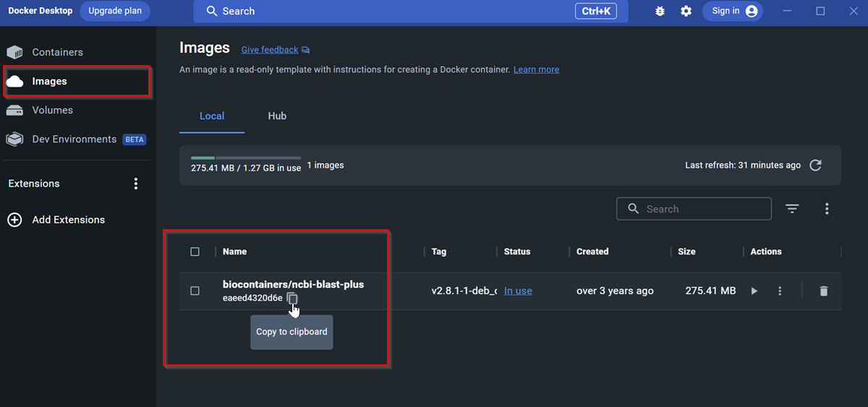868x407 pixels.
Task: Switch to the Hub tab
Action: pyautogui.click(x=277, y=116)
